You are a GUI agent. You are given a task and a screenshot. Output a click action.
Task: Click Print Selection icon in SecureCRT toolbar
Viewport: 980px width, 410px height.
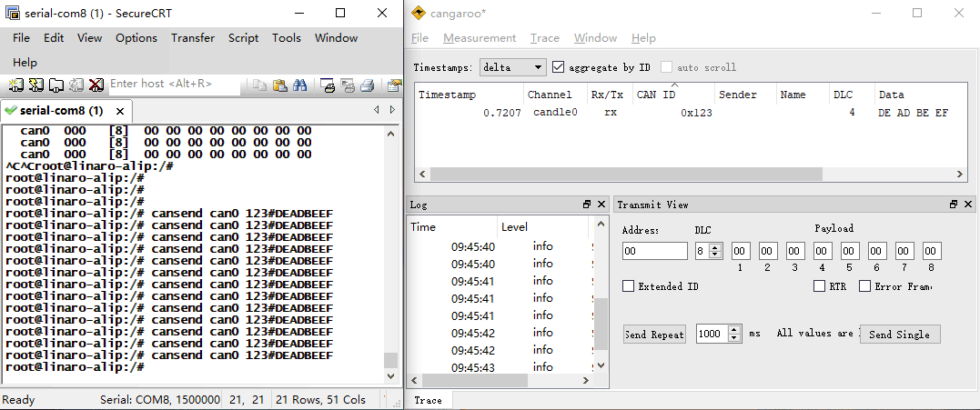click(x=348, y=85)
